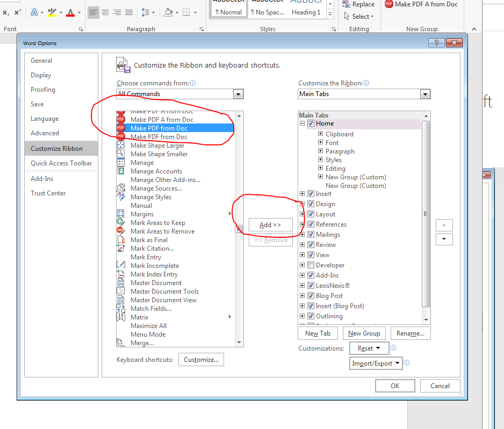Open the Choose commands from dropdown

(x=238, y=94)
